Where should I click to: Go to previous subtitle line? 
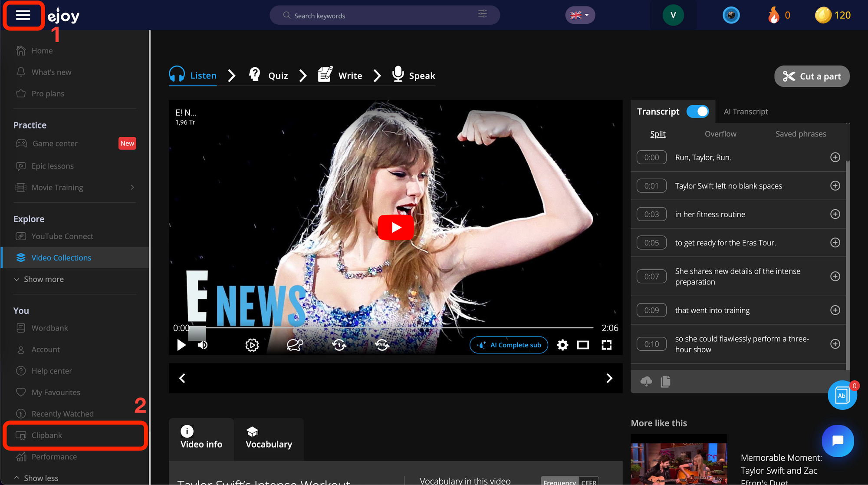pos(182,378)
